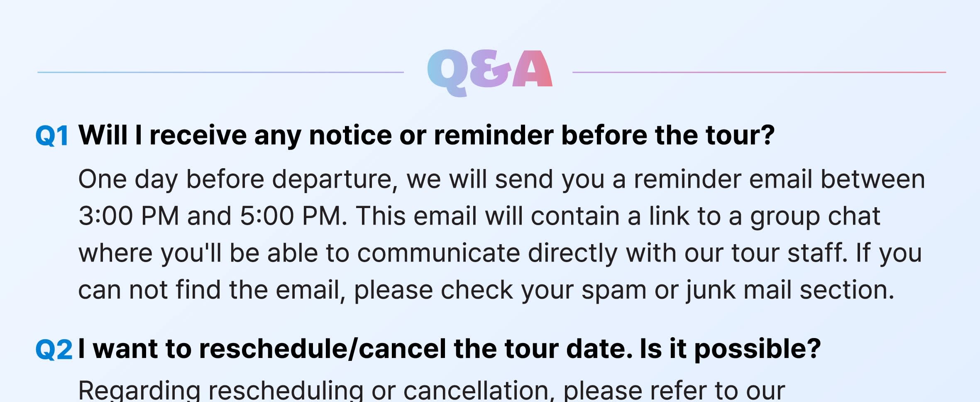Click the ampersand in the Q&A heading
Image resolution: width=980 pixels, height=402 pixels.
click(491, 70)
